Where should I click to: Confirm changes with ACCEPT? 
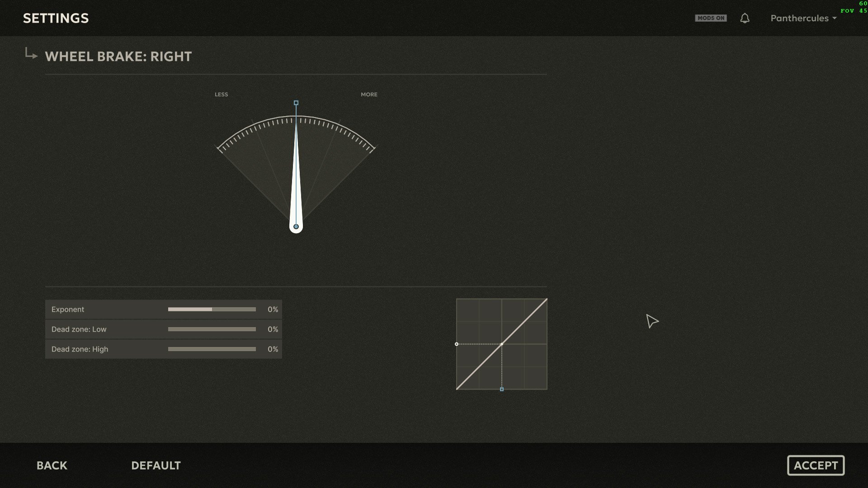[x=816, y=465]
